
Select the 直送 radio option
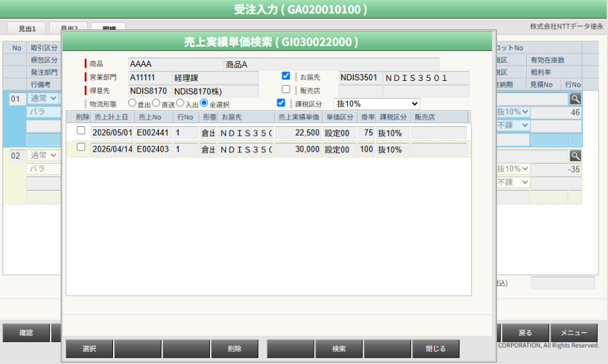[156, 103]
